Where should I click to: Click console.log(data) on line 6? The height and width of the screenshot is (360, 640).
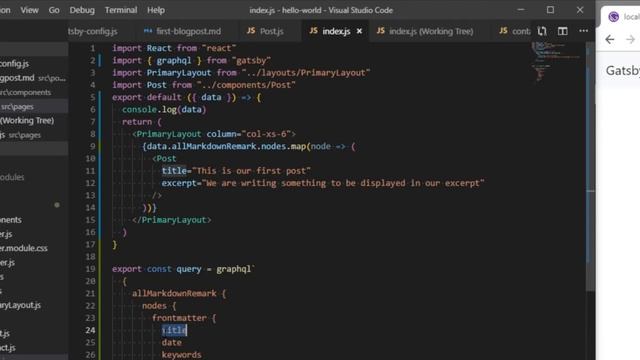click(x=164, y=109)
